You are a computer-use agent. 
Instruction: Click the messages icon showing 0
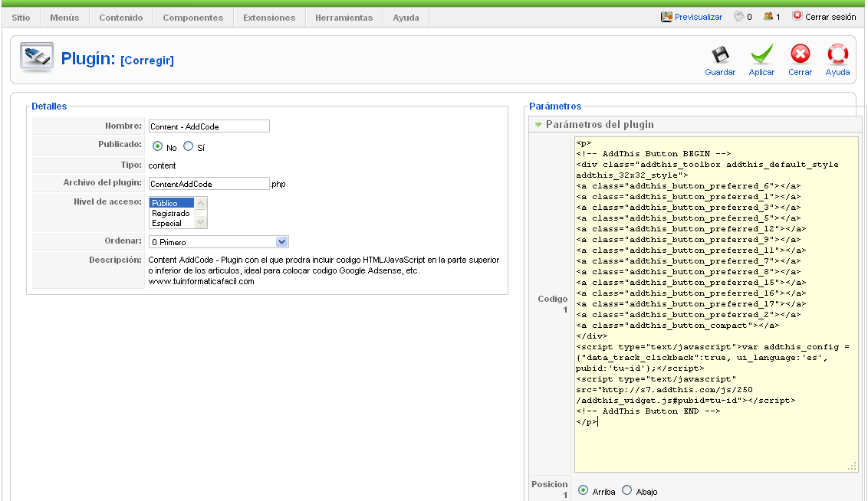pos(738,17)
